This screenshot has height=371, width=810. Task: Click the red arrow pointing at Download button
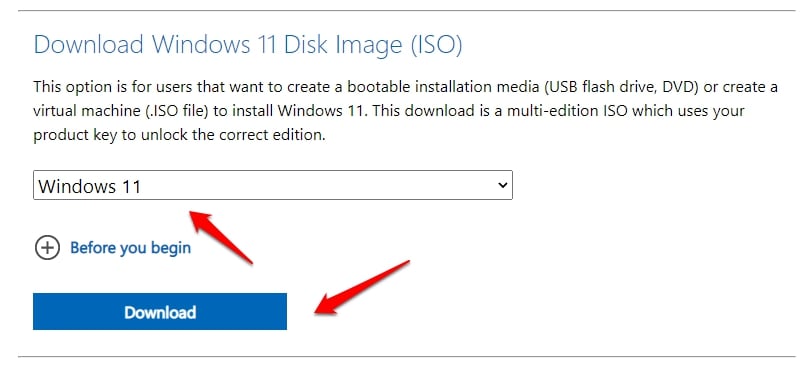coord(362,287)
